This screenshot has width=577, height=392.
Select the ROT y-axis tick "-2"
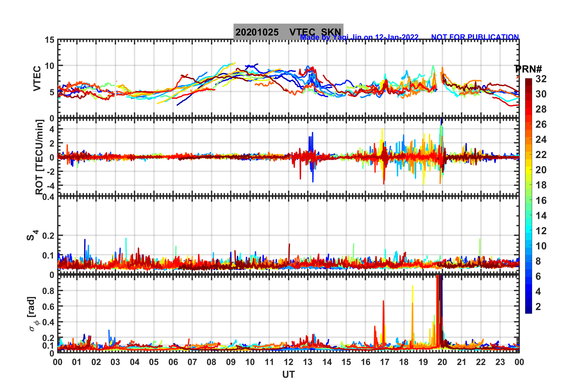(50, 171)
